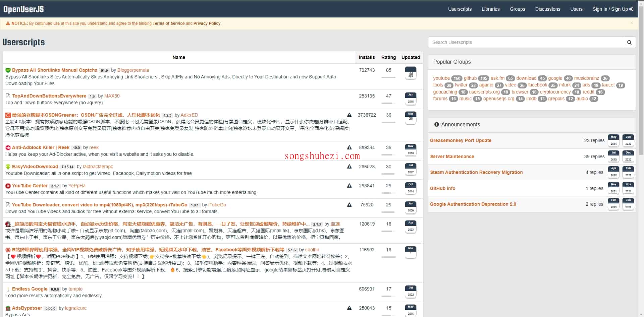Click rating bar for Bypass All Shortlinks
Image resolution: width=644 pixels, height=317 pixels.
click(x=388, y=77)
